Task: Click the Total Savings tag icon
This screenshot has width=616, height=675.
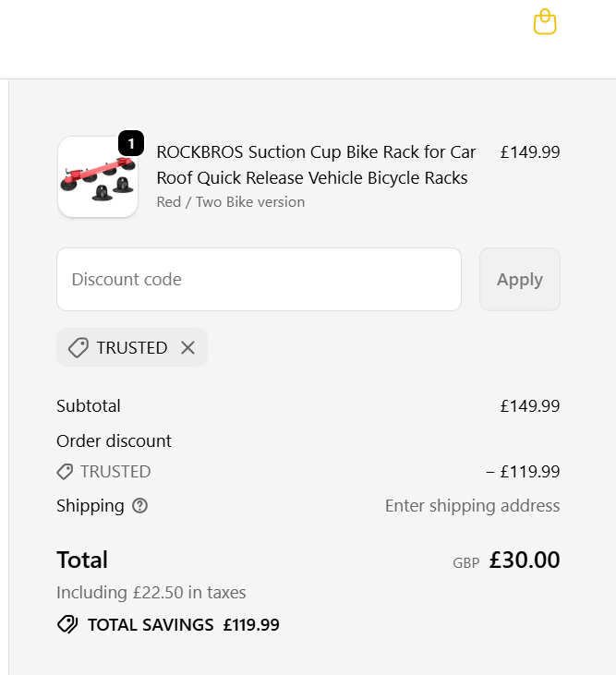Action: pos(67,625)
